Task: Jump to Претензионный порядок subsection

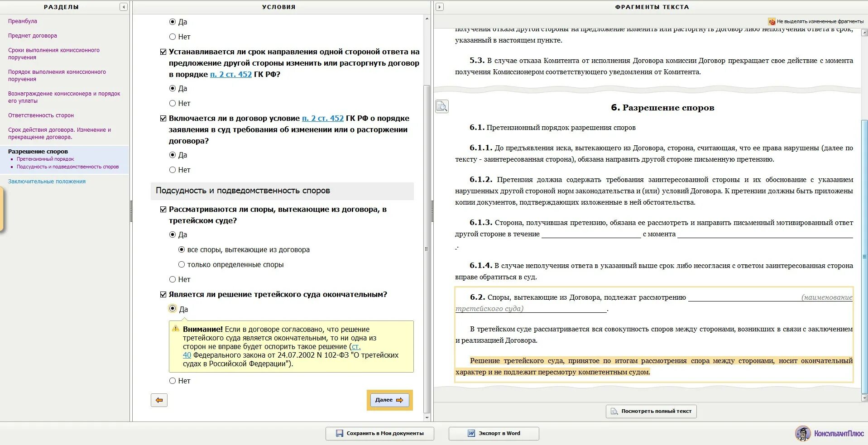Action: (x=45, y=159)
